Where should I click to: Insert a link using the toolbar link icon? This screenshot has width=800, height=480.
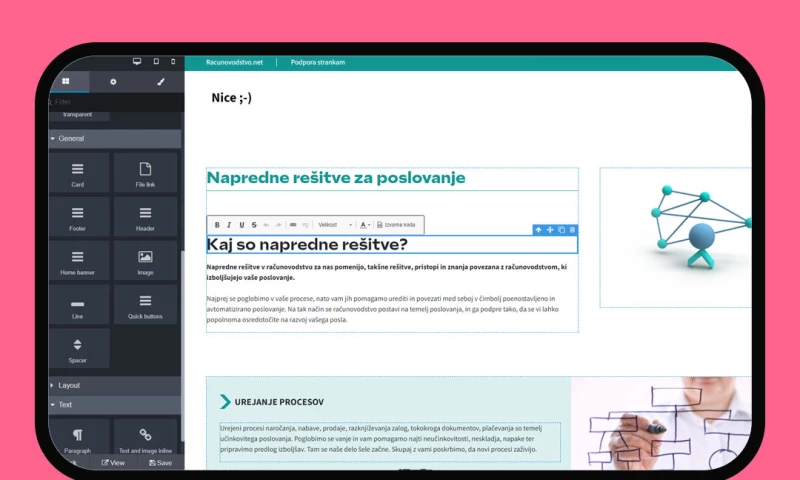pos(293,225)
